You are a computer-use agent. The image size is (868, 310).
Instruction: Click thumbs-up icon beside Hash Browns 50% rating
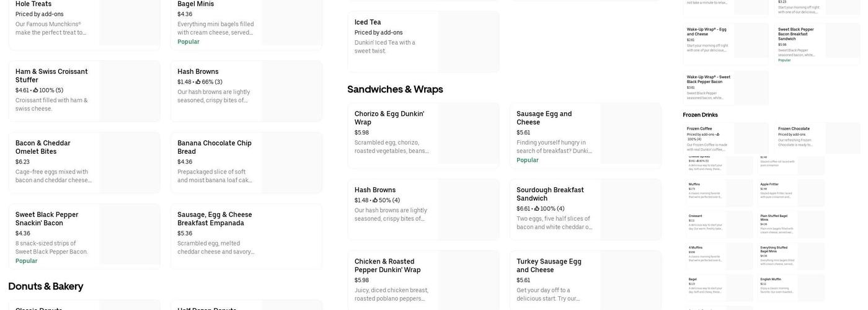(x=375, y=200)
